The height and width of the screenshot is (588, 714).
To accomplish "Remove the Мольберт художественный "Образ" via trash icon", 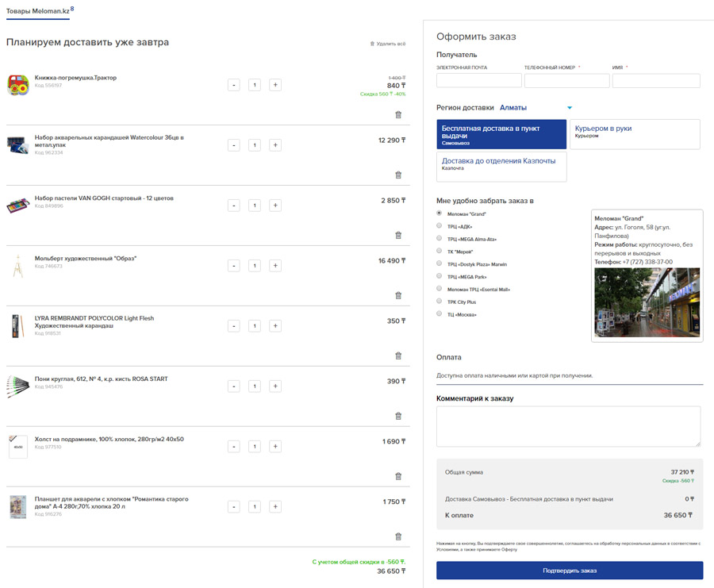I will pos(398,296).
